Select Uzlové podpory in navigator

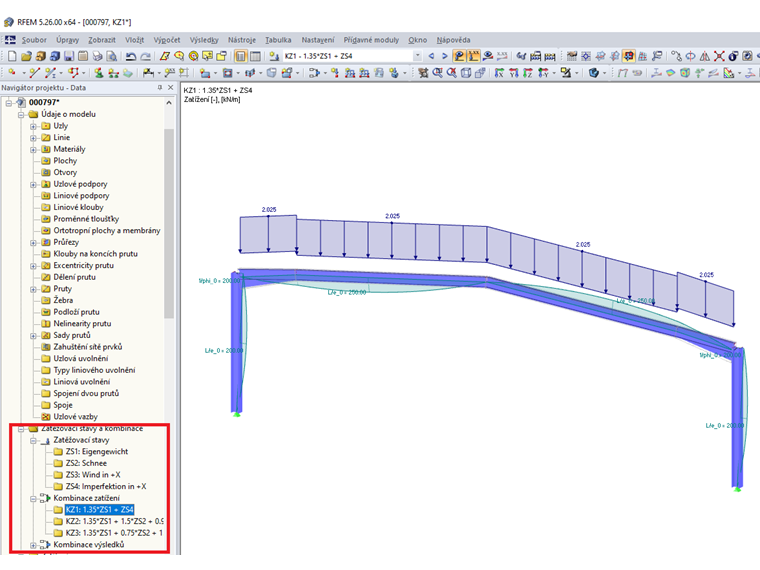pyautogui.click(x=80, y=184)
